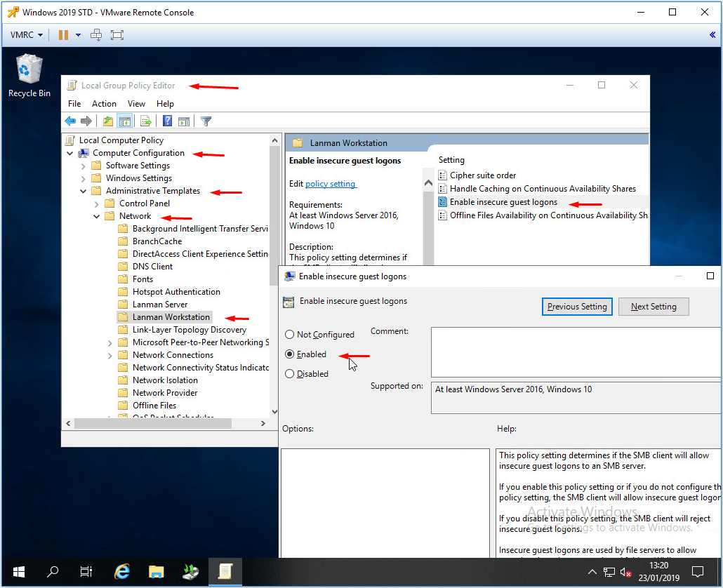The height and width of the screenshot is (588, 723).
Task: Click the Setting column header
Action: tap(451, 160)
